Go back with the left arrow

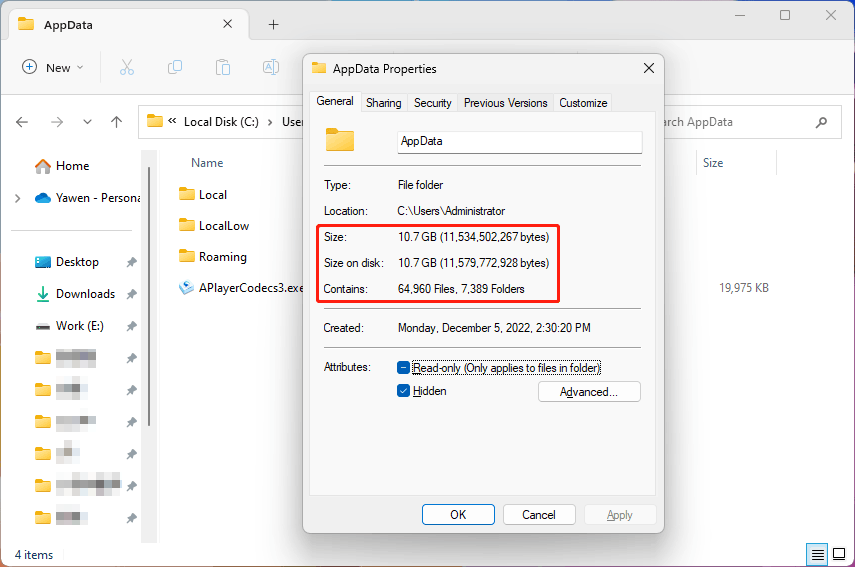[x=22, y=122]
